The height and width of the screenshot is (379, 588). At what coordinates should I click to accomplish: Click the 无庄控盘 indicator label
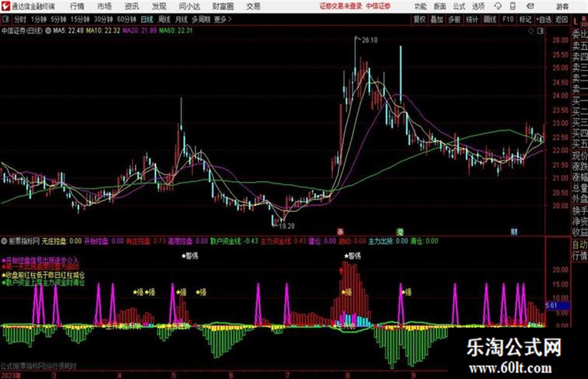coord(54,241)
